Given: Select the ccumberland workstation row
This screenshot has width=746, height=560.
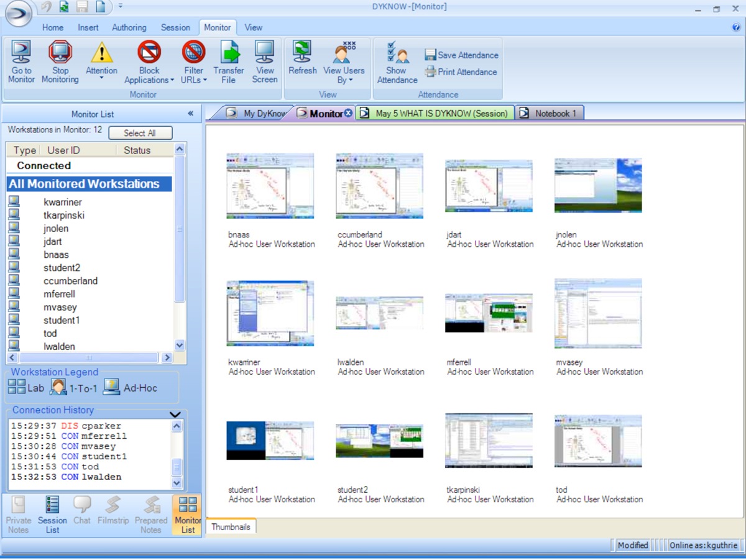Looking at the screenshot, I should pos(90,281).
